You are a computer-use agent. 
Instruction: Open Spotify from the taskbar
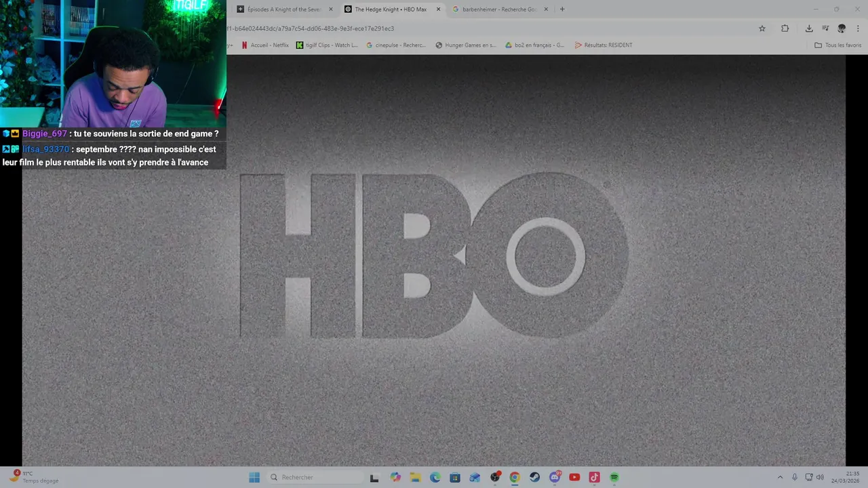coord(614,477)
